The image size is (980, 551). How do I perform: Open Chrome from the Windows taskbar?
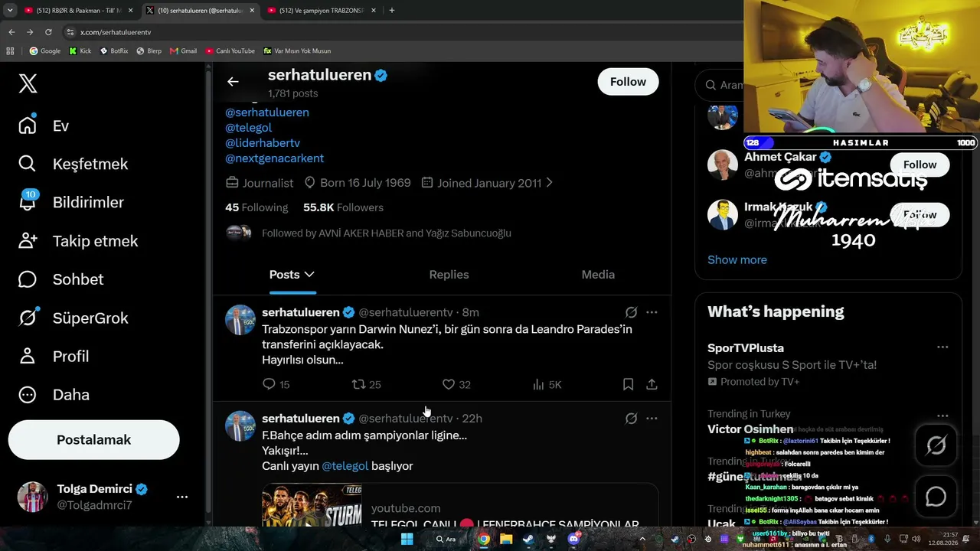484,539
